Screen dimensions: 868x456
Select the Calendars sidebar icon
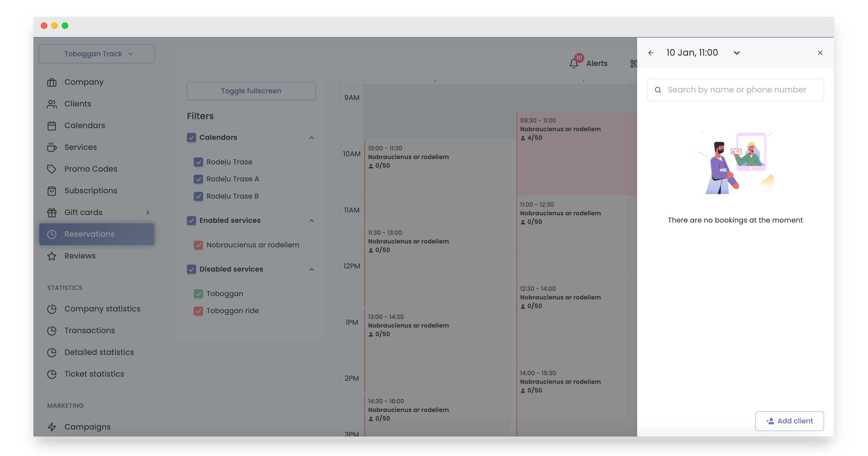52,125
